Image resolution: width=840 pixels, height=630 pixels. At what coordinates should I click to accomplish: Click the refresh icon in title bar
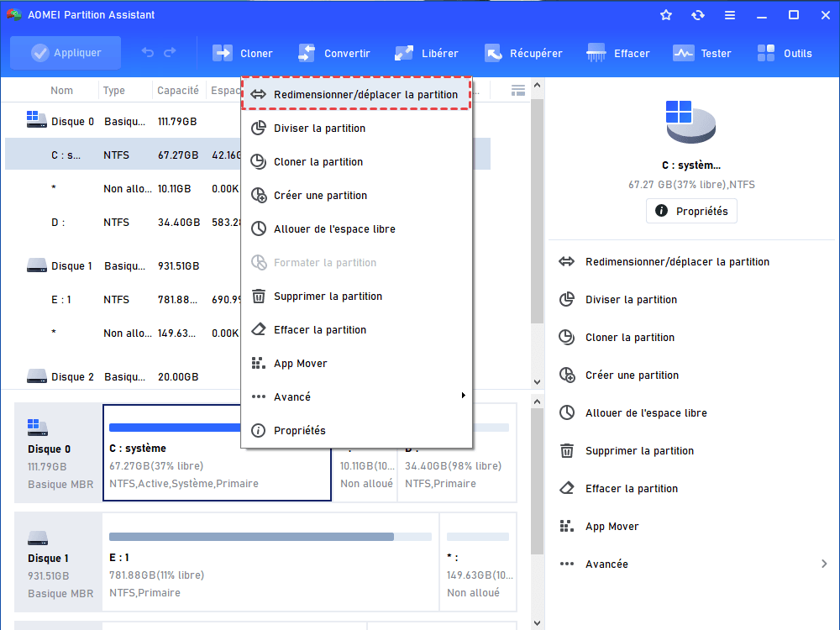click(697, 15)
